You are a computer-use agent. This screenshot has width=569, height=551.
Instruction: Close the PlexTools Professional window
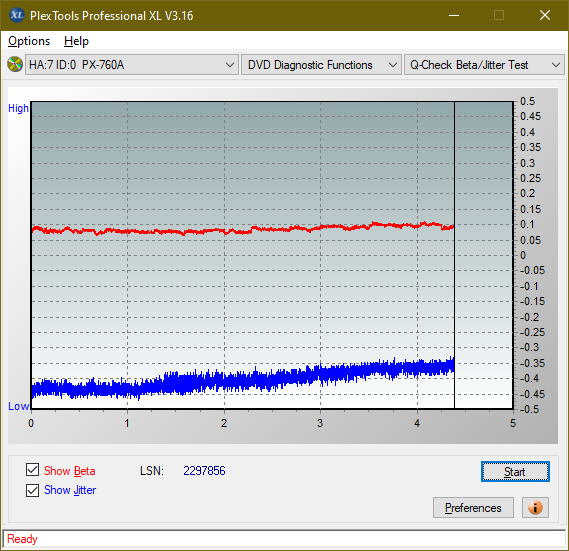[x=545, y=15]
